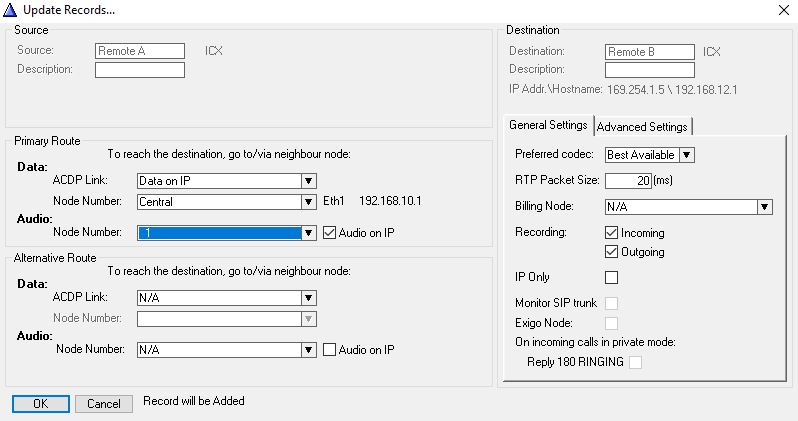
Task: Click the RTP Packet Size field
Action: (x=628, y=181)
